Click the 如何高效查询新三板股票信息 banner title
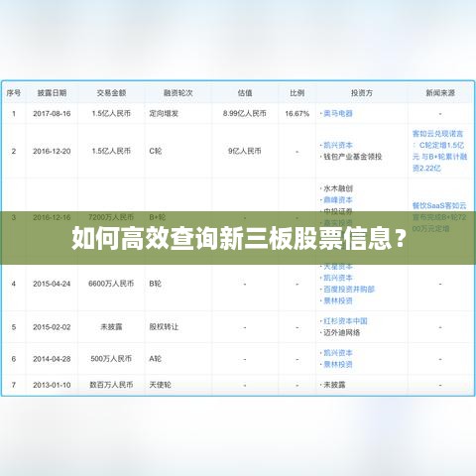 click(x=239, y=238)
